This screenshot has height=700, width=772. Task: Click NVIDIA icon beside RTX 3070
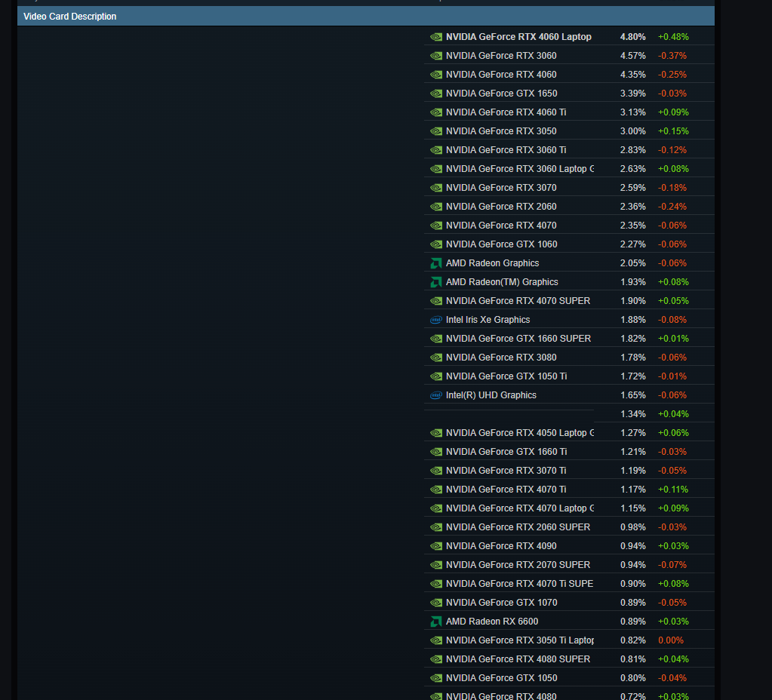436,188
